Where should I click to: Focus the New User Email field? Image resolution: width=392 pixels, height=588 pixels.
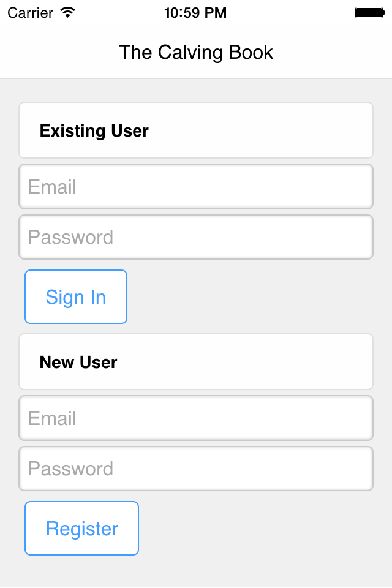tap(196, 418)
